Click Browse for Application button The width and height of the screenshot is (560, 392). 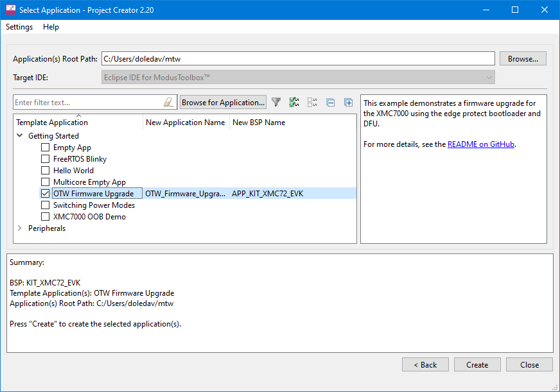pyautogui.click(x=222, y=102)
